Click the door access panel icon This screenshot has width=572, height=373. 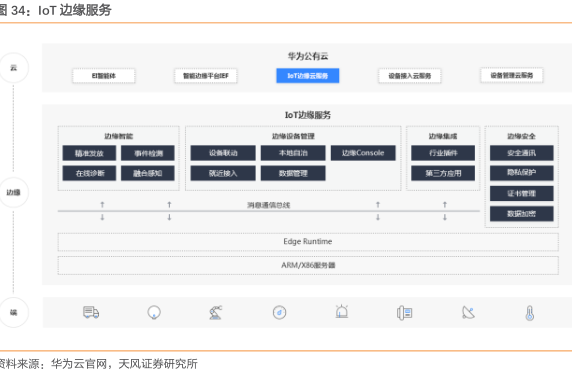[x=405, y=313]
